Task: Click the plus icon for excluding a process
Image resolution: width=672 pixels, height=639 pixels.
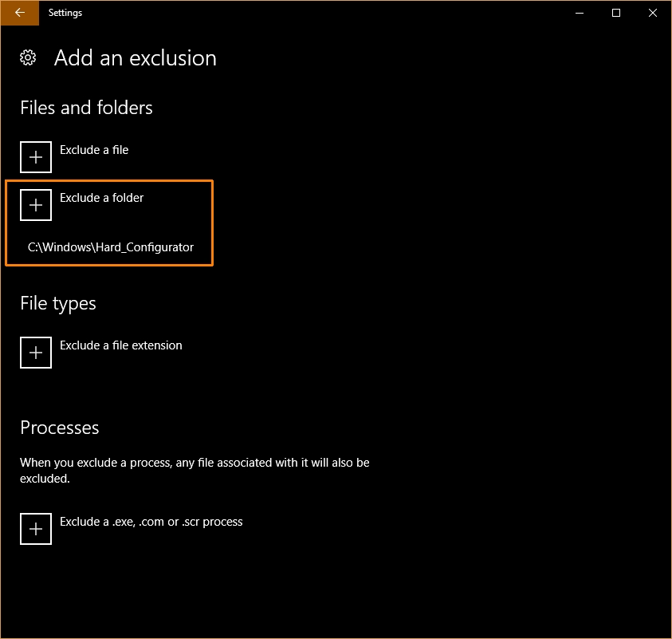Action: (36, 529)
